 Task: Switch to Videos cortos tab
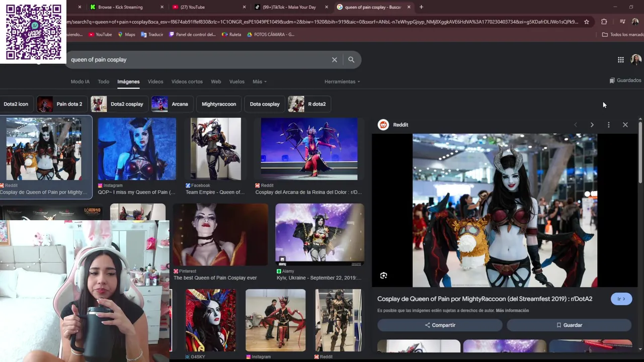[187, 81]
